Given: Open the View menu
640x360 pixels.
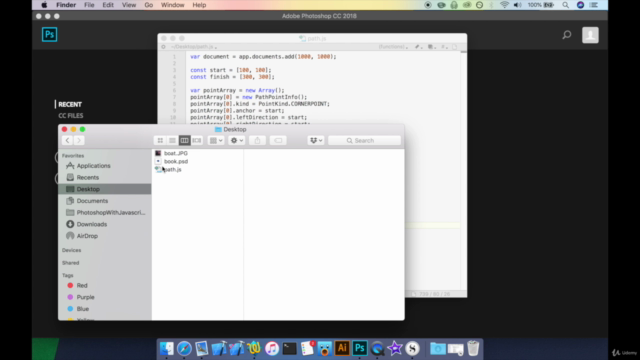Looking at the screenshot, I should coord(129,5).
